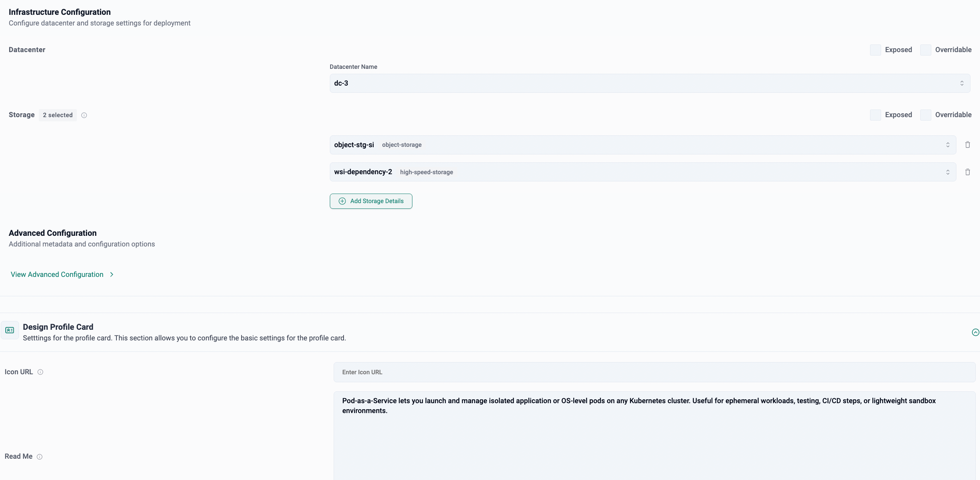
Task: Click the Read Me info icon
Action: [40, 456]
